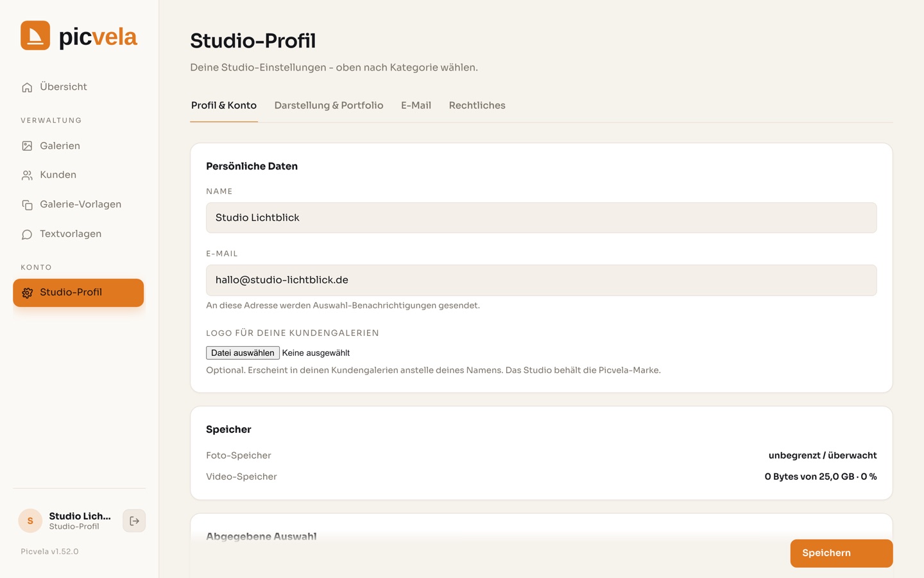The width and height of the screenshot is (924, 578).
Task: Open the Rechtliches tab
Action: tap(477, 105)
